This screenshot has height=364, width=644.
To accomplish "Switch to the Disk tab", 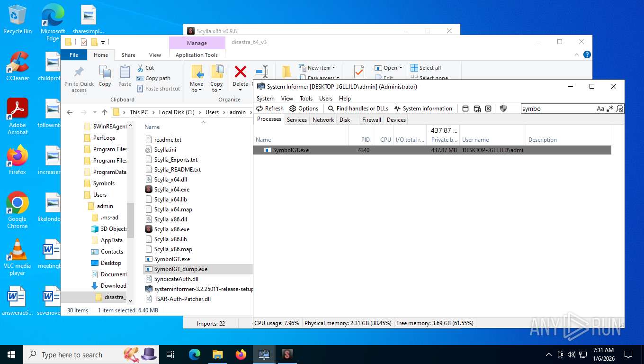I will [345, 120].
